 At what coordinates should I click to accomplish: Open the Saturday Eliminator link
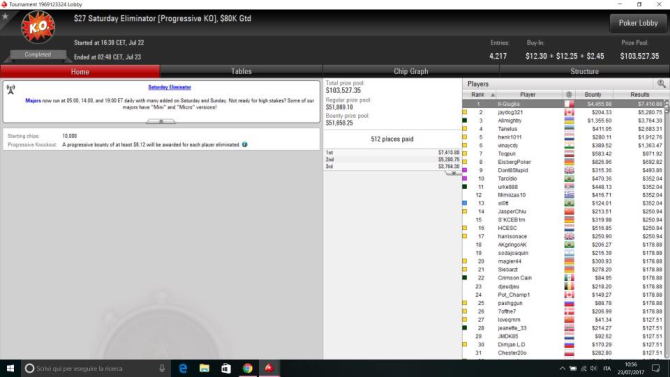(170, 87)
